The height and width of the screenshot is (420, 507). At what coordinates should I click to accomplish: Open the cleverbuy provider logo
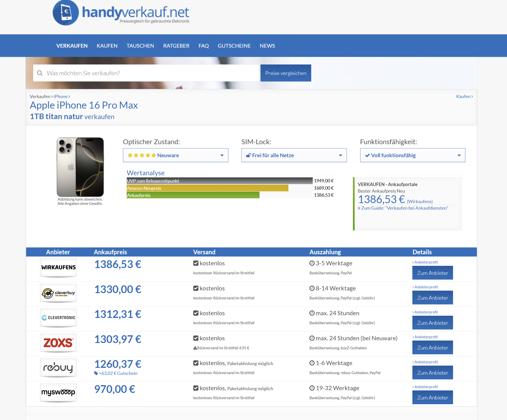pos(58,293)
